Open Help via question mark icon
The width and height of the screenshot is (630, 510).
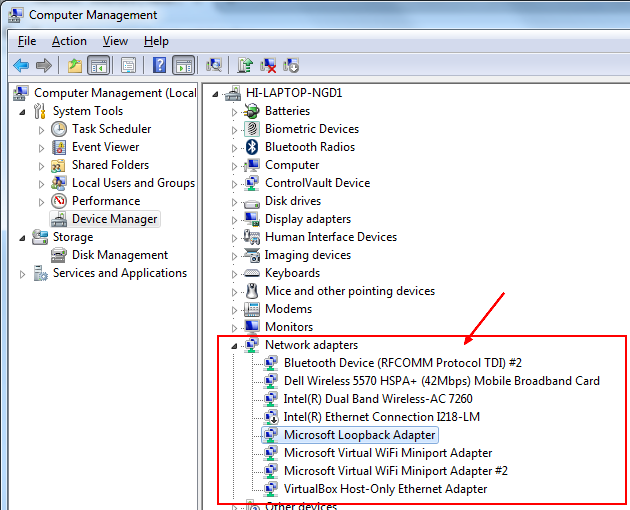coord(160,65)
